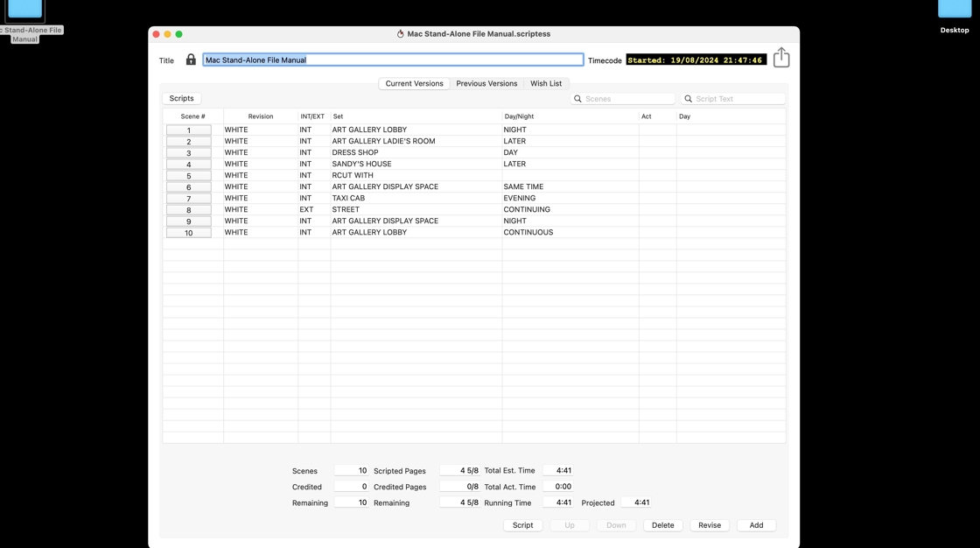Click the green zoom window button

pyautogui.click(x=178, y=34)
